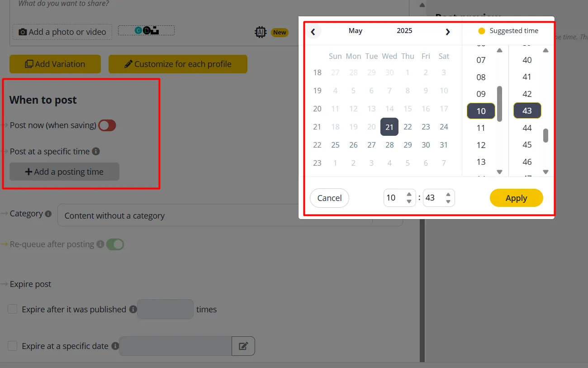Increase hour with stepper up arrow

click(409, 194)
